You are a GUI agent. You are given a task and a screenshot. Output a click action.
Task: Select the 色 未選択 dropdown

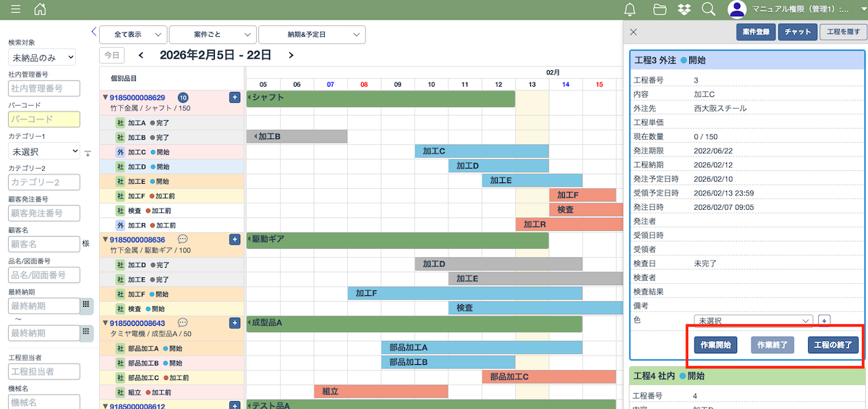pos(753,320)
